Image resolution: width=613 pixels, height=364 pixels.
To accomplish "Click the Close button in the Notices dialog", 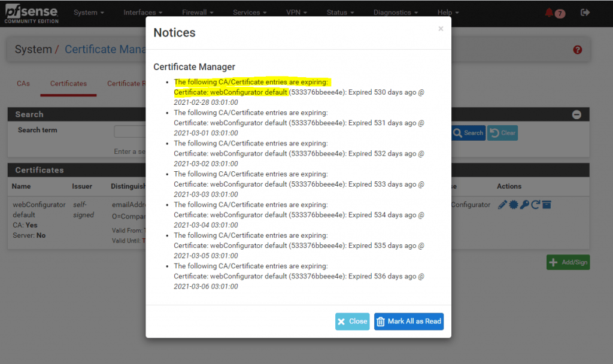I will [352, 321].
